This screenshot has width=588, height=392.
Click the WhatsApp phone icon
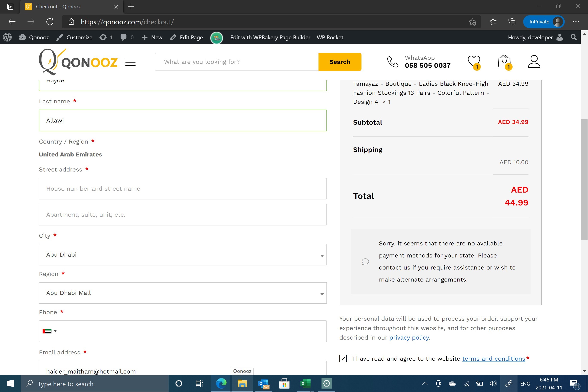tap(392, 62)
